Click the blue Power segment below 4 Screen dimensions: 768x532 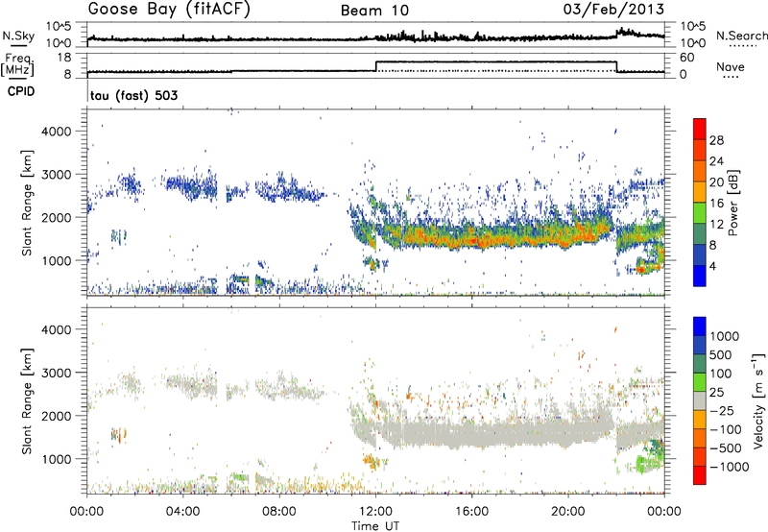tap(700, 276)
